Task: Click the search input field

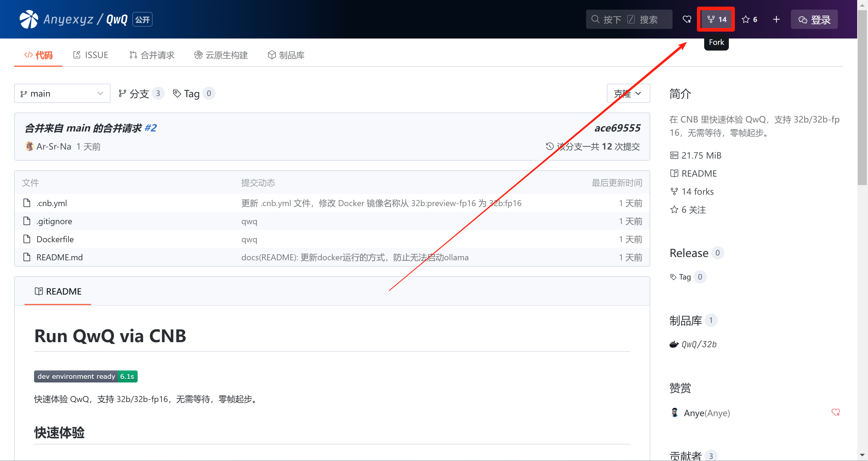Action: pos(629,19)
